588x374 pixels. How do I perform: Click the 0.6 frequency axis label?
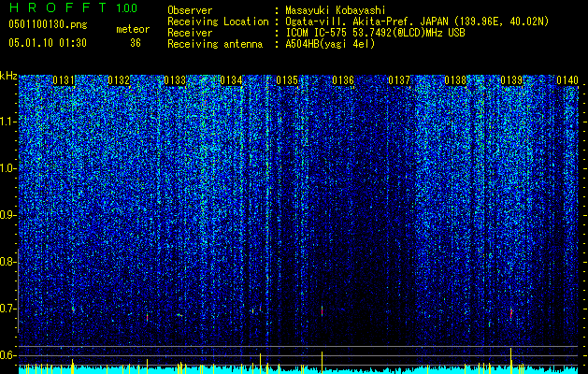(x=8, y=355)
